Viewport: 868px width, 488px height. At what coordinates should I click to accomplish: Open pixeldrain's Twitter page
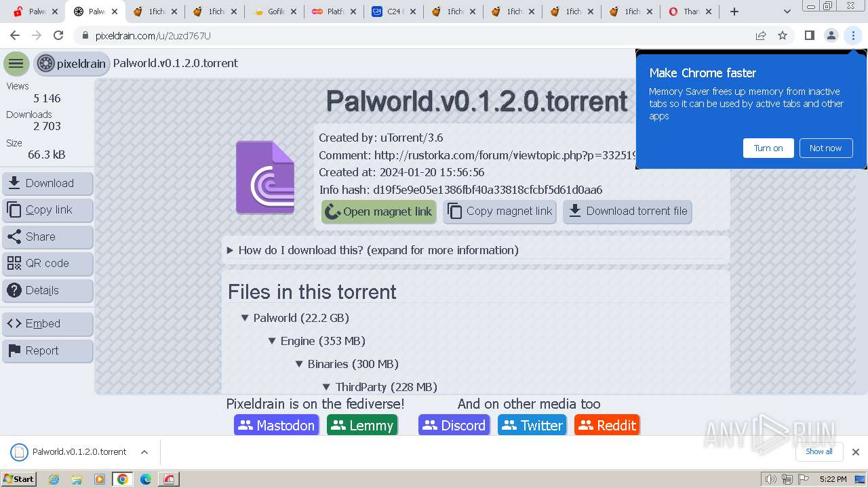click(532, 426)
